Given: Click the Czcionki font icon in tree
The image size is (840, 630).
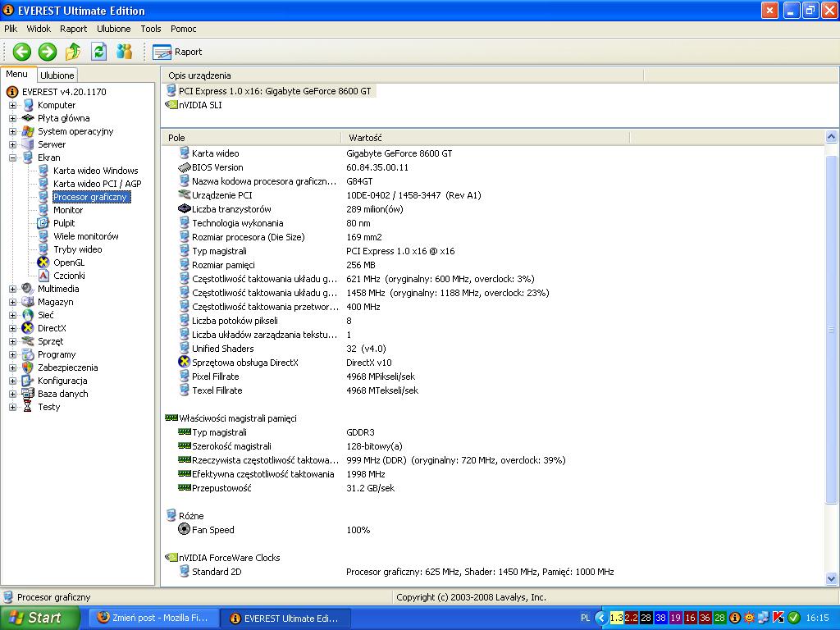Looking at the screenshot, I should [43, 276].
